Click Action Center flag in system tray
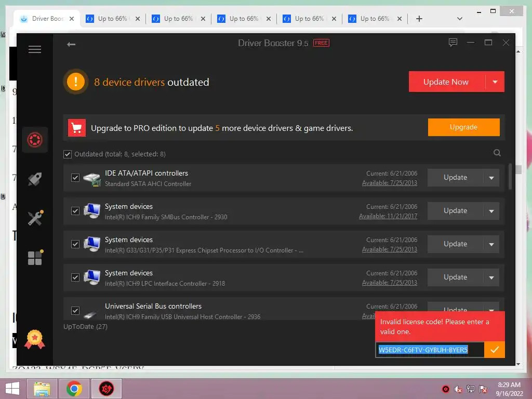This screenshot has height=399, width=532. point(483,389)
